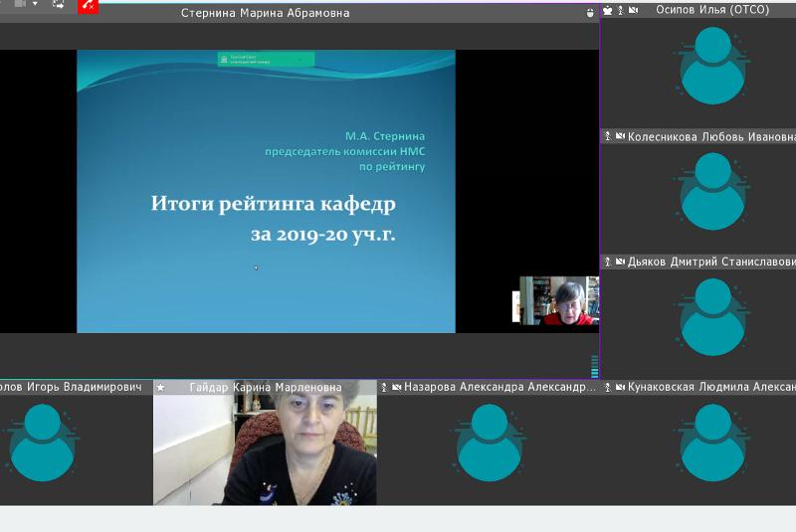Screen dimensions: 796x532
Task: Click muted microphone icon of Колесникова Любовь
Action: (608, 136)
